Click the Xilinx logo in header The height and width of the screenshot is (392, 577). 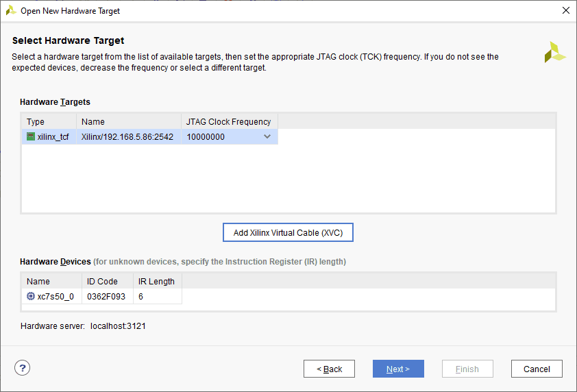click(555, 53)
